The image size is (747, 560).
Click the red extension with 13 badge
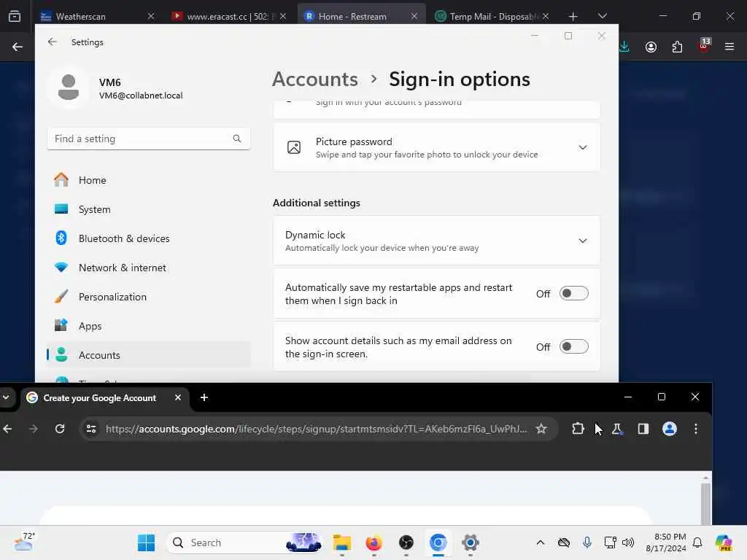click(x=704, y=46)
